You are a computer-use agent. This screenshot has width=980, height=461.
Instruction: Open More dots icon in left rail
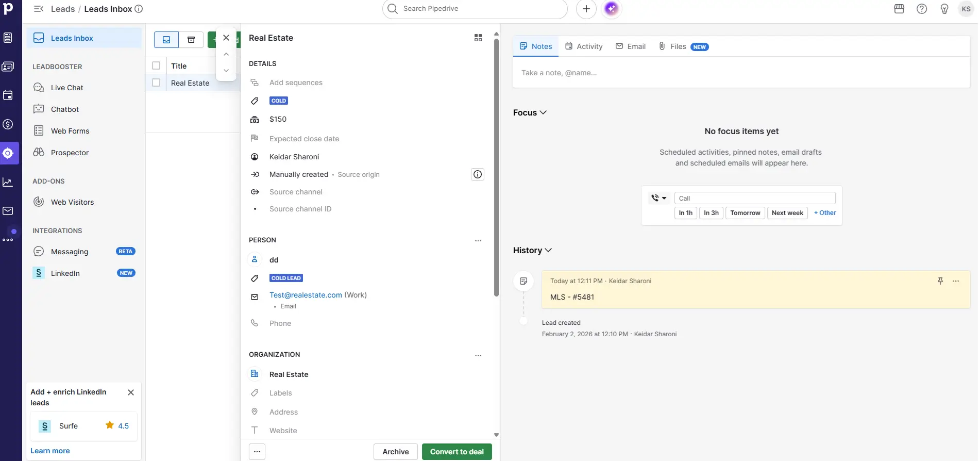(8, 240)
